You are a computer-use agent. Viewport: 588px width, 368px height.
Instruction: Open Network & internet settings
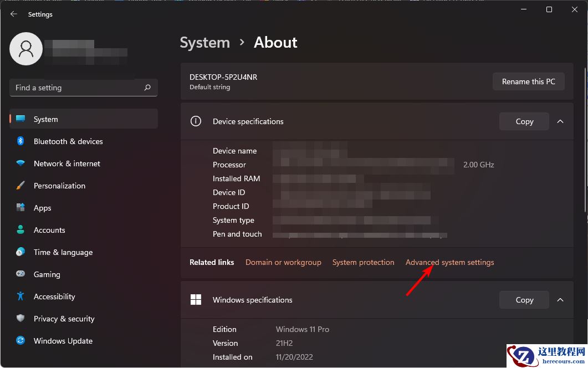coord(67,163)
